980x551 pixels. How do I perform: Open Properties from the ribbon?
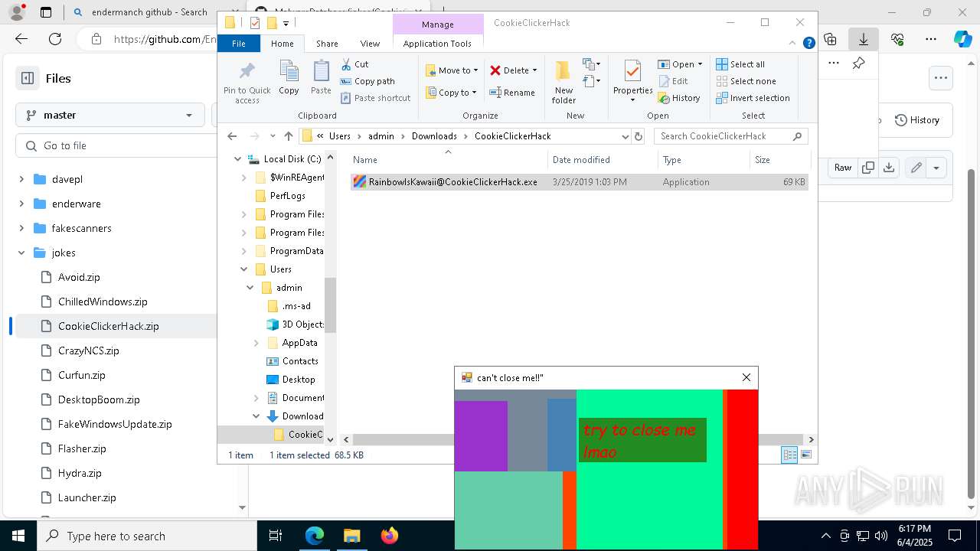tap(632, 82)
